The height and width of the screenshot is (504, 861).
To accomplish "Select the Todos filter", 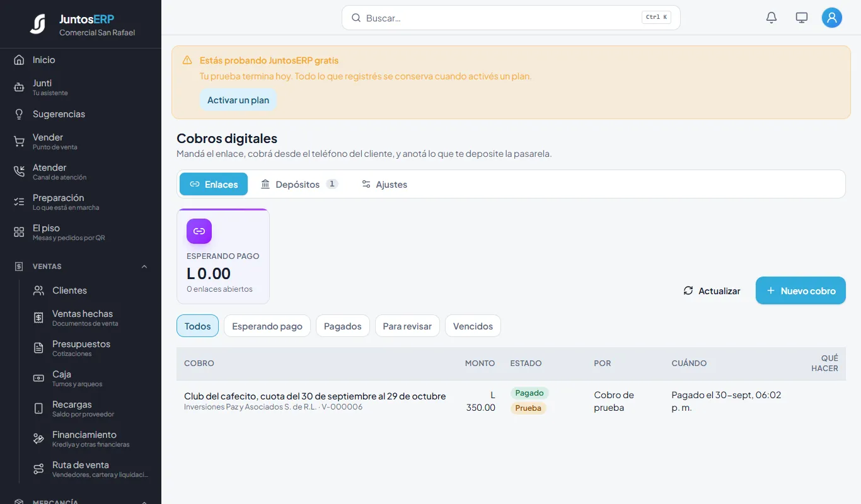I will coord(197,326).
